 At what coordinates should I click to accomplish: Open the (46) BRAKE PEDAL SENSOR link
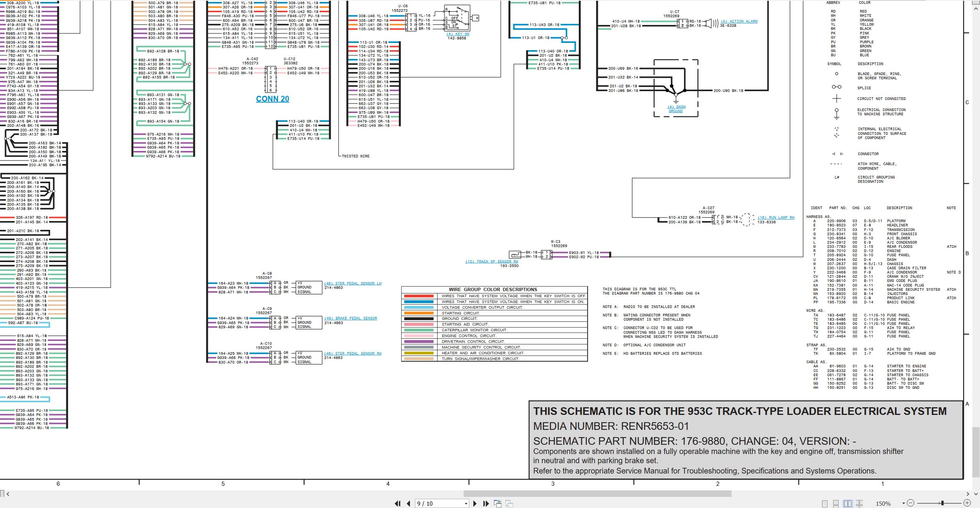coord(350,318)
